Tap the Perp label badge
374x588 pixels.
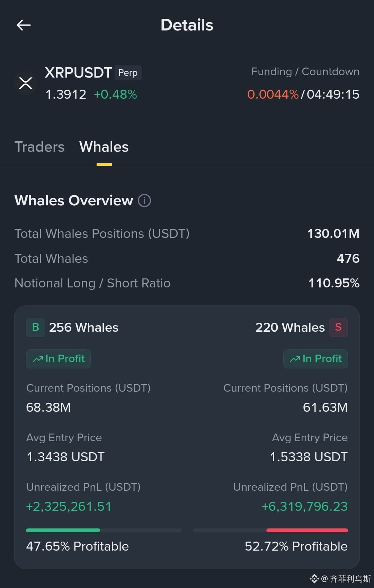[x=128, y=73]
